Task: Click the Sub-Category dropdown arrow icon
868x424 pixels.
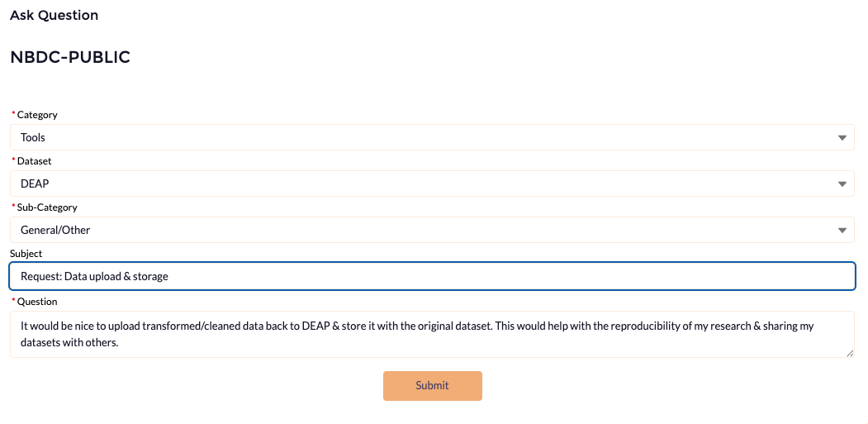Action: tap(842, 231)
